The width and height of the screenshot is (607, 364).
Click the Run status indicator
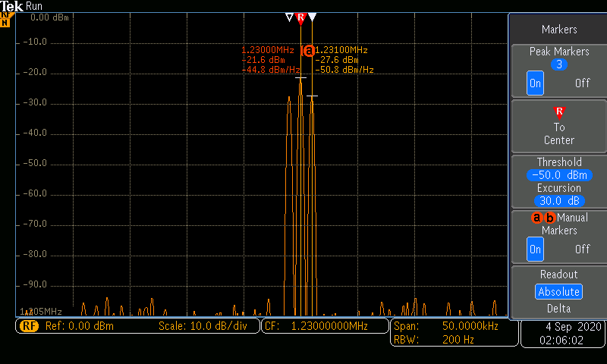[x=34, y=6]
